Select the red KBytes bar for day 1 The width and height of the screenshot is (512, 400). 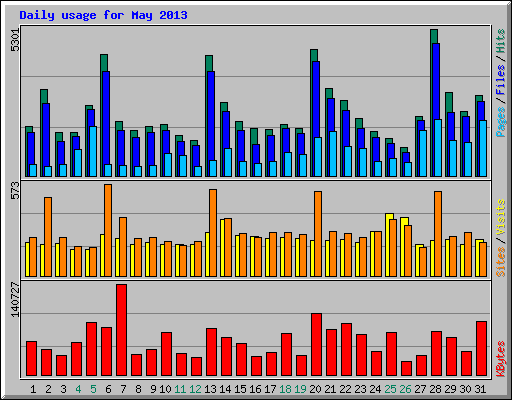point(31,359)
